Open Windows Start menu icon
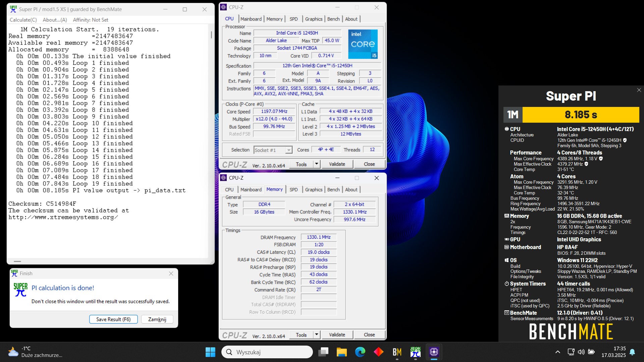Image resolution: width=644 pixels, height=362 pixels. tap(210, 352)
